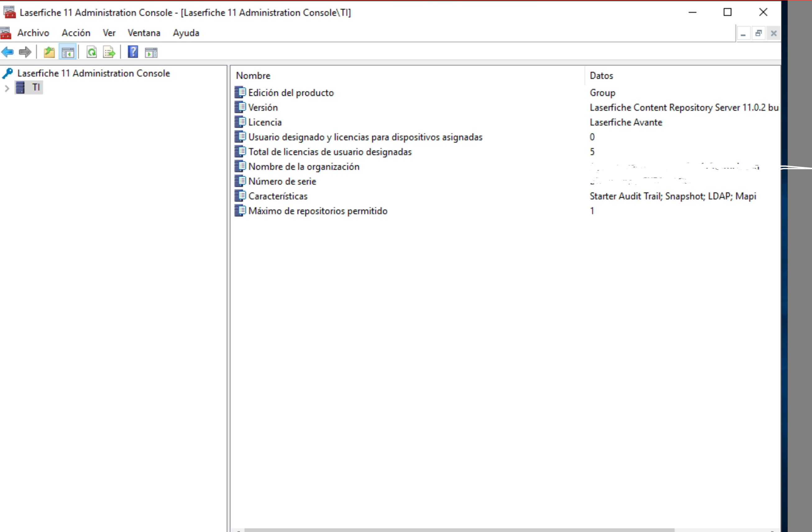This screenshot has height=532, width=812.
Task: Click the Laserfiche Avante value
Action: [626, 122]
